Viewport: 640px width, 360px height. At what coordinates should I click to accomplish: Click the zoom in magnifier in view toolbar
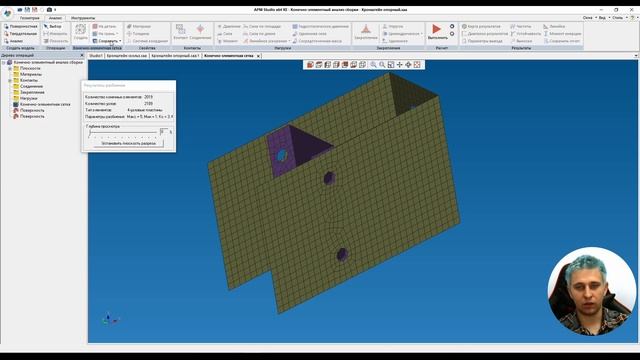[373, 64]
